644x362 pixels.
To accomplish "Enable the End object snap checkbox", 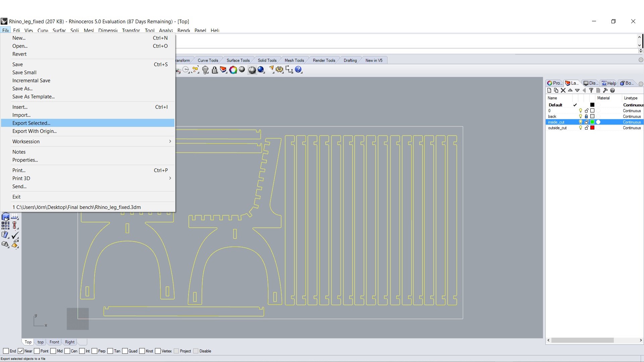I will click(6, 351).
